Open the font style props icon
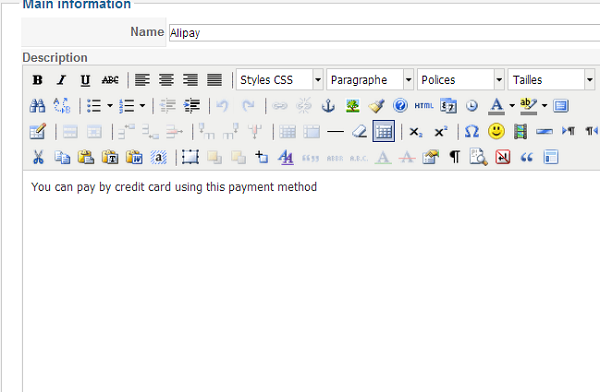Screen dimensions: 600x392 [286, 157]
